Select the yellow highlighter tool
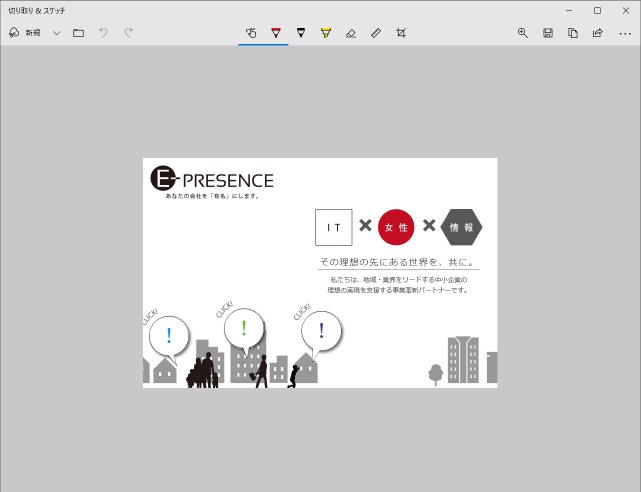 [x=326, y=33]
